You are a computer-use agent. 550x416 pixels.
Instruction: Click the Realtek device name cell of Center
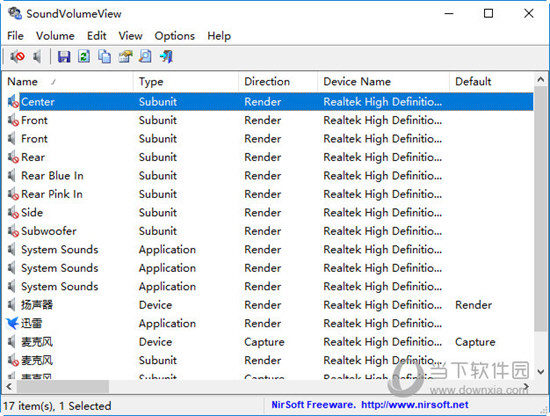[383, 102]
